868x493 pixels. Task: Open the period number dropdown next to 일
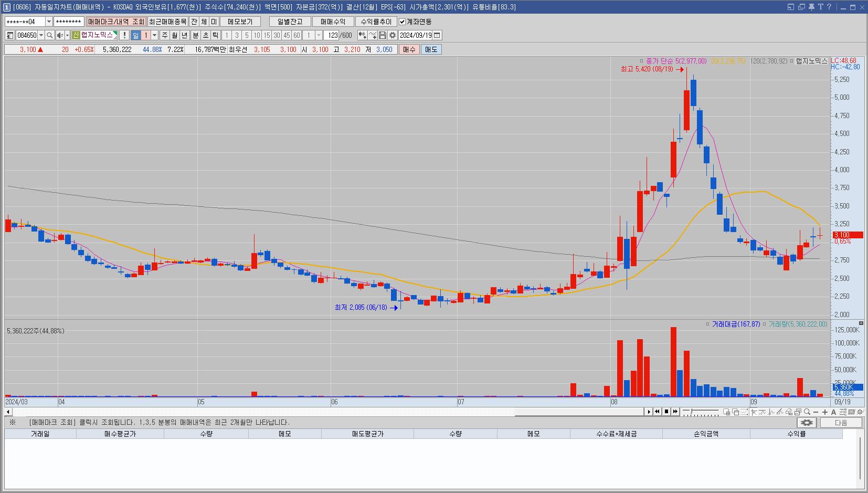[x=154, y=35]
